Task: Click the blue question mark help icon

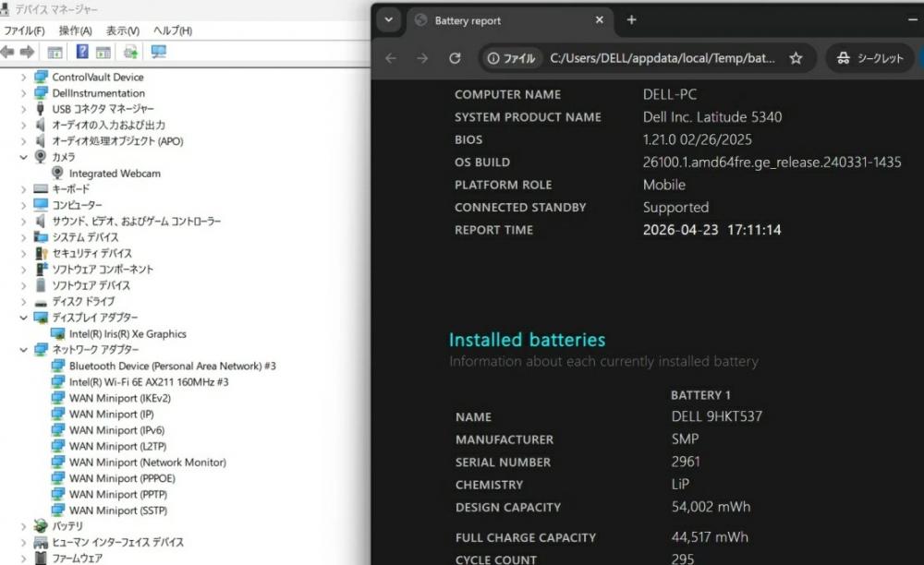Action: coord(82,52)
